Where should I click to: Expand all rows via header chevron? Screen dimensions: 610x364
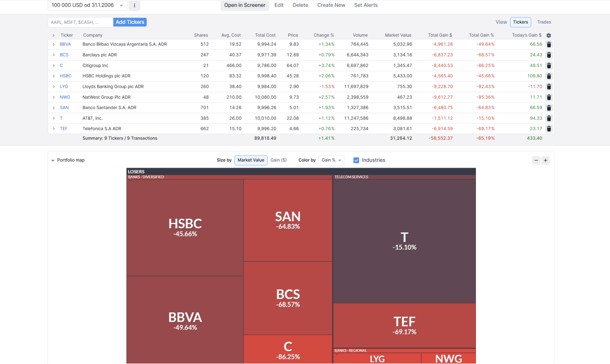point(53,35)
